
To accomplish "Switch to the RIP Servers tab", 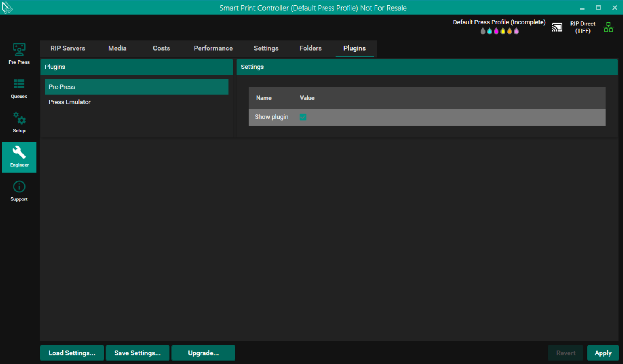I will pos(68,48).
